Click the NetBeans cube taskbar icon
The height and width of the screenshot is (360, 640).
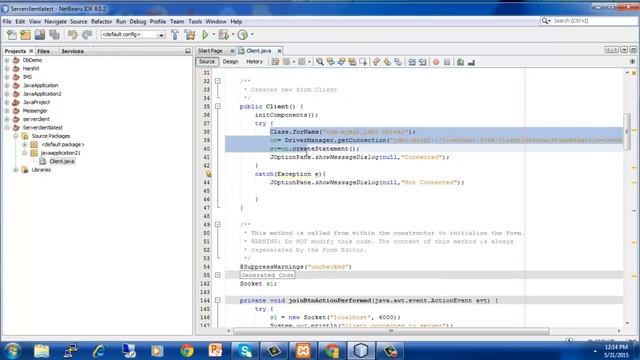(x=361, y=351)
